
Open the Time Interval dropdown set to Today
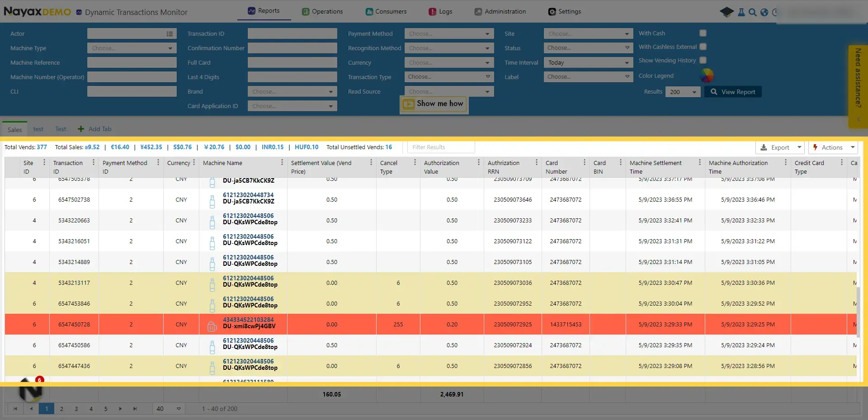[588, 62]
